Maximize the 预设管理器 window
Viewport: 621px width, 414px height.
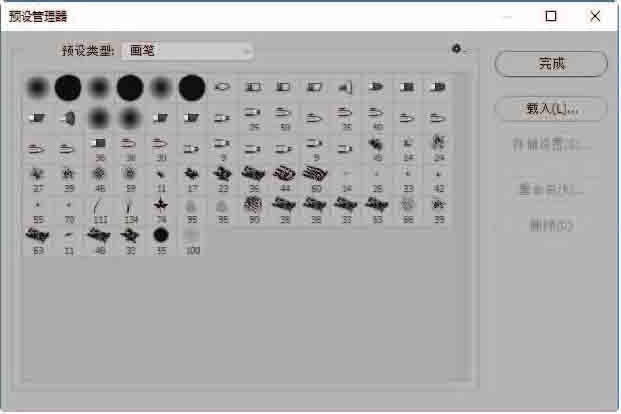[551, 16]
